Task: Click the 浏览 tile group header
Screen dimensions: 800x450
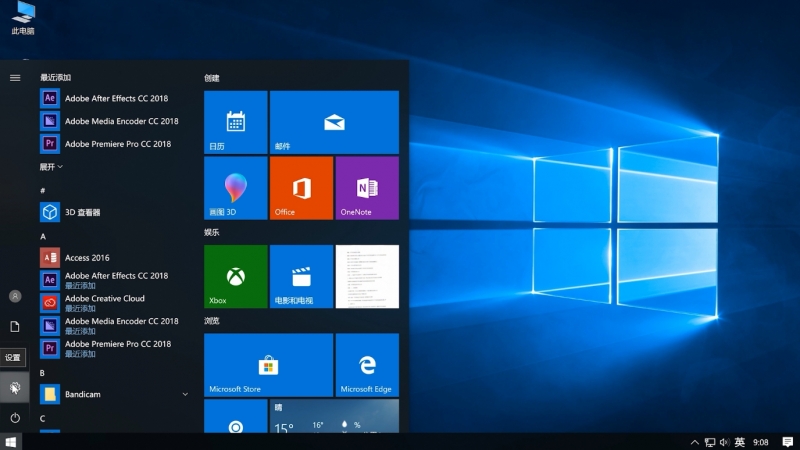Action: (x=212, y=321)
